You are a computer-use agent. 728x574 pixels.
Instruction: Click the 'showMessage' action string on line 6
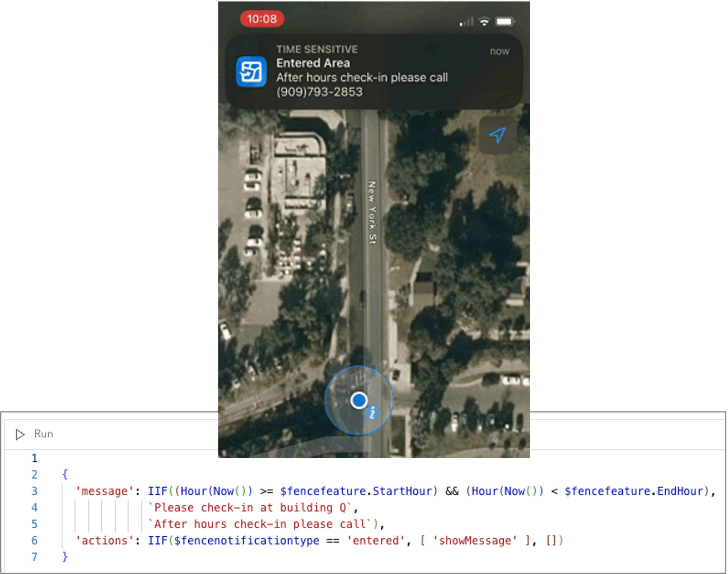(476, 540)
